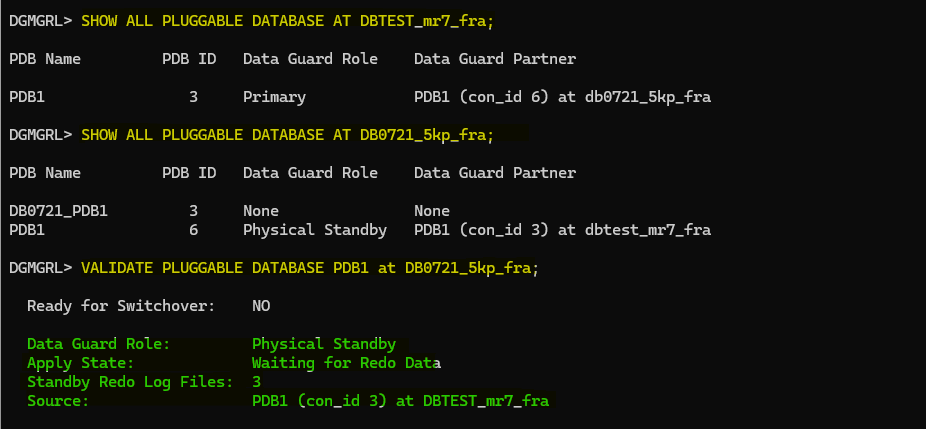Click the green Physical Standby value
Viewport: 926px width, 429px height.
(323, 344)
